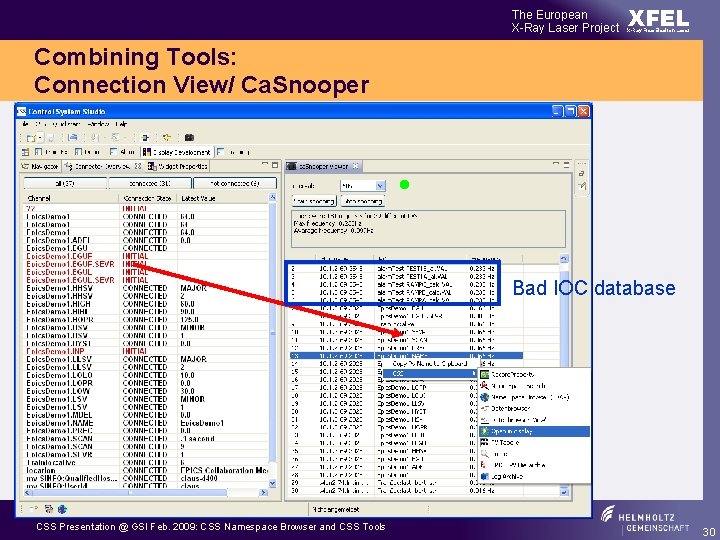Close the CaSnooper viewer tab

[355, 165]
